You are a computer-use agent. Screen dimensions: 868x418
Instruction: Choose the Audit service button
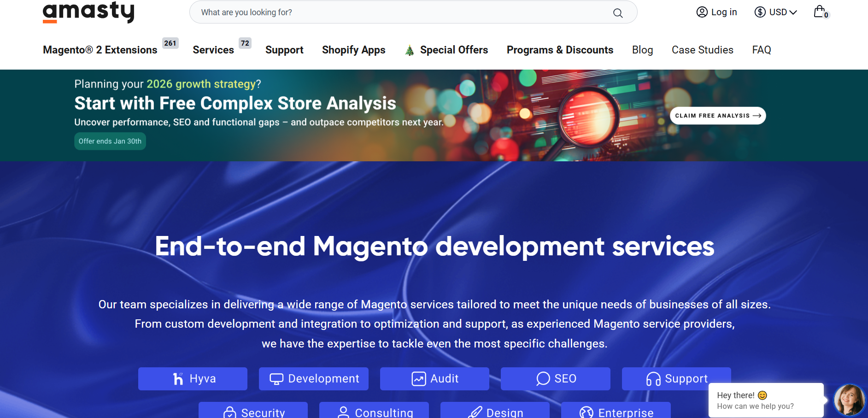tap(434, 379)
